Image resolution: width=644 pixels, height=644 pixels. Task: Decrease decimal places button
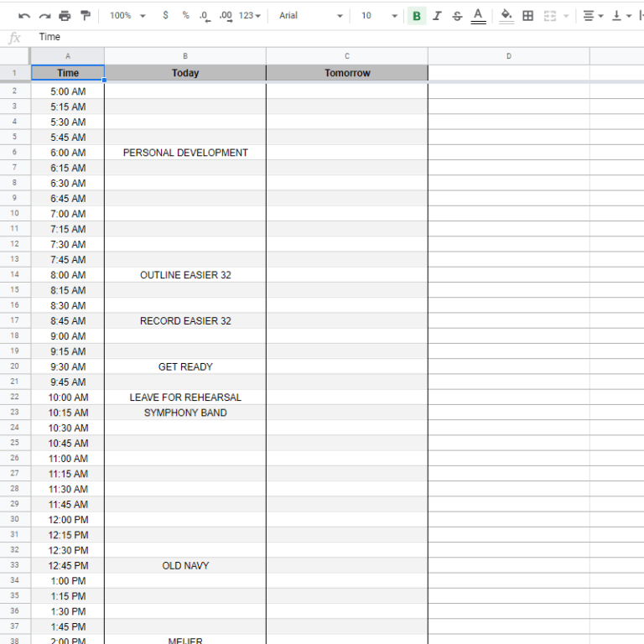click(x=205, y=16)
